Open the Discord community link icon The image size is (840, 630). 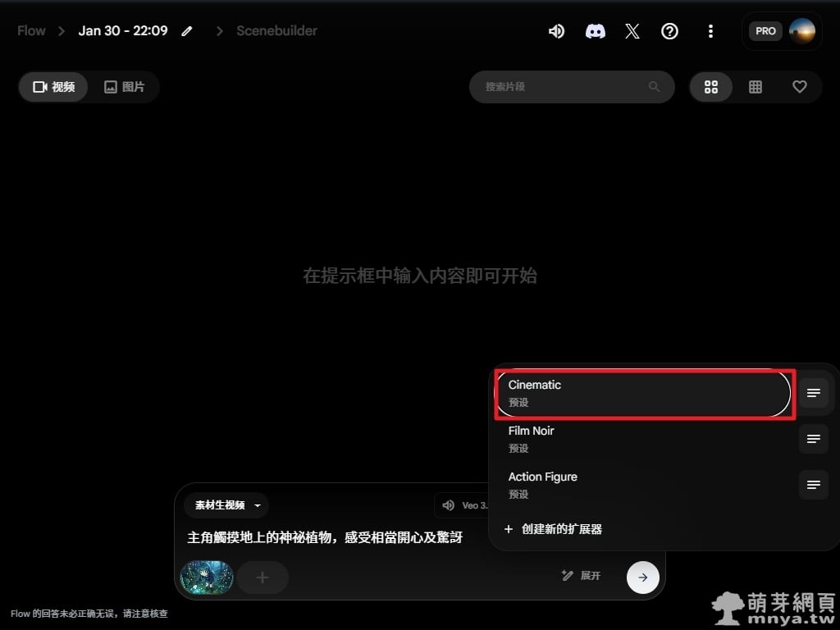click(595, 31)
